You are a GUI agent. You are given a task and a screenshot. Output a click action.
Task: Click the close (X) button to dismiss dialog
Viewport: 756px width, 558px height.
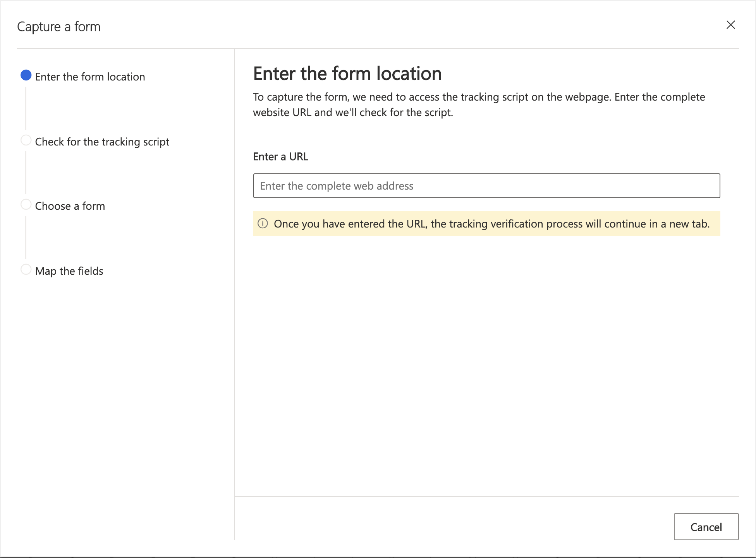click(730, 25)
